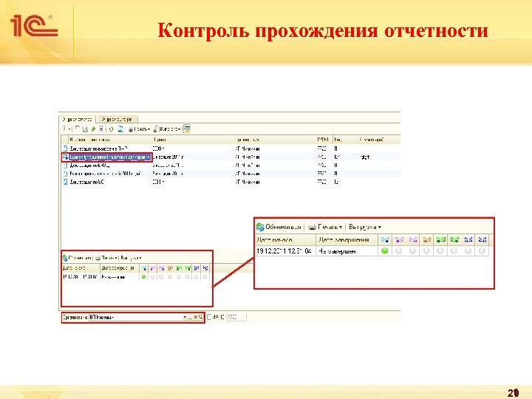Screen dimensions: 532x399
Task: Click red delete mark icon in main toolbar
Action: pos(101,129)
